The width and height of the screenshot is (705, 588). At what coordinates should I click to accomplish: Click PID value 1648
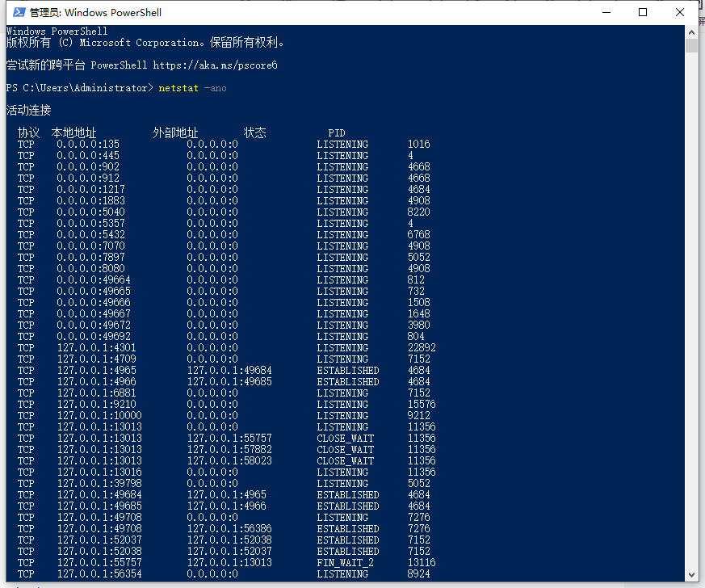click(x=418, y=313)
